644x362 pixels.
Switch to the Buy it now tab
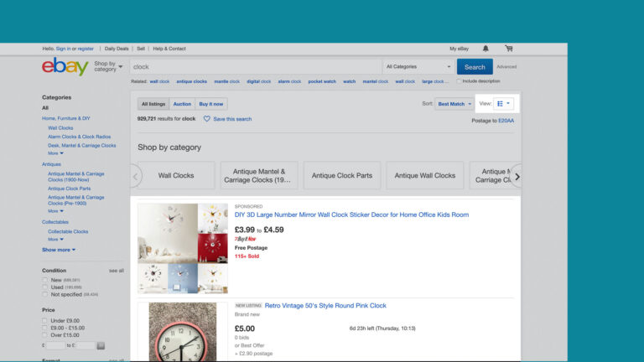[211, 104]
